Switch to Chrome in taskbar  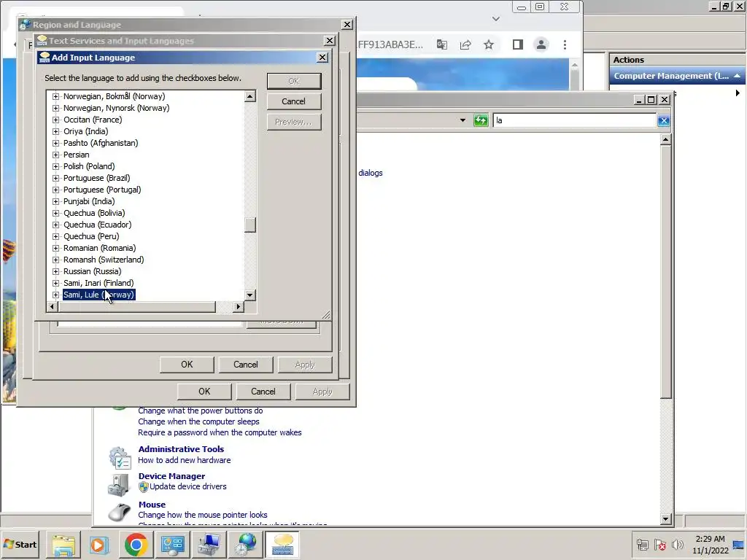[136, 544]
